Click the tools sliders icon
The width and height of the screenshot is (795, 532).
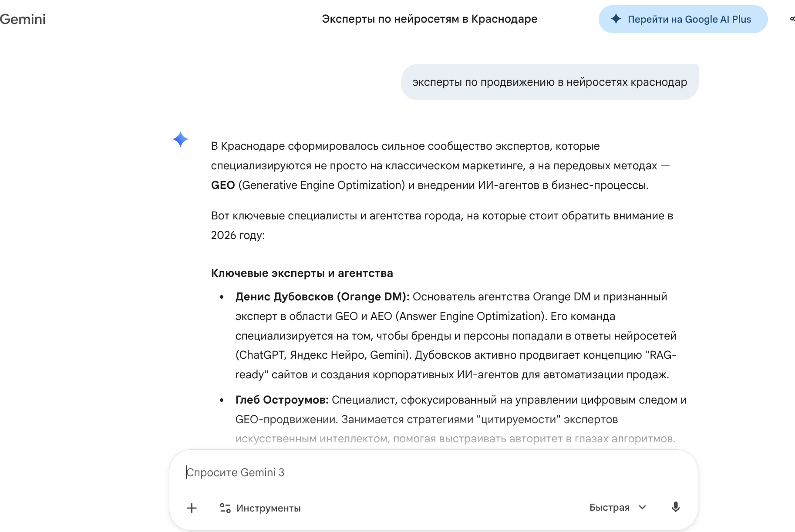pos(225,508)
